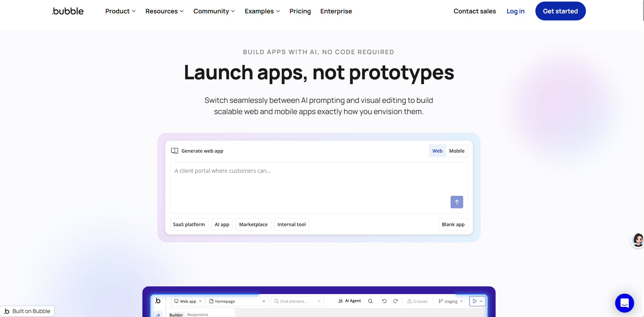Switch the generator to Mobile mode
Image resolution: width=644 pixels, height=317 pixels.
point(457,151)
